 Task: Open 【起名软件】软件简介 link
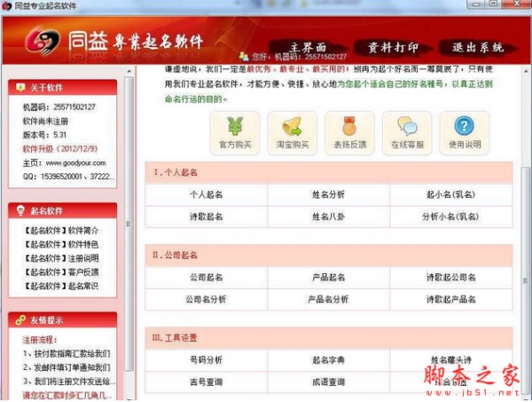click(60, 231)
